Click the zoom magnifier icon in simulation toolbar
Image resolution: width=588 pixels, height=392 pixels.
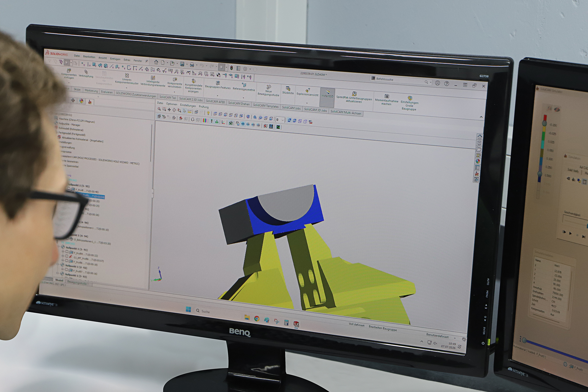(159, 109)
